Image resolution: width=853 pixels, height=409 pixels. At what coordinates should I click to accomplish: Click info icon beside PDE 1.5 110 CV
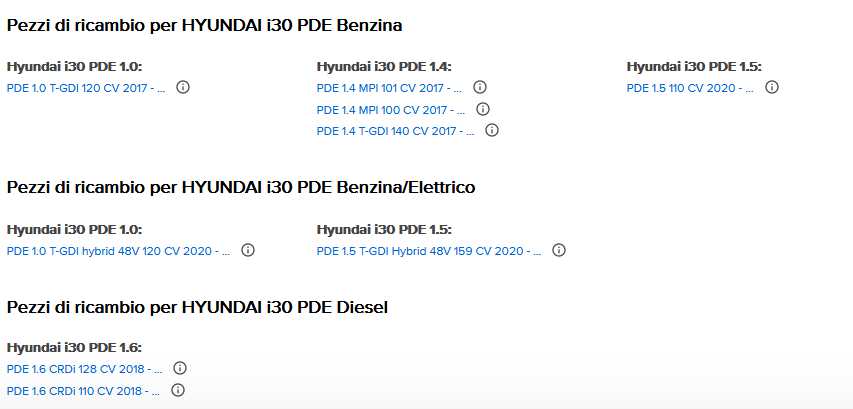click(x=771, y=87)
